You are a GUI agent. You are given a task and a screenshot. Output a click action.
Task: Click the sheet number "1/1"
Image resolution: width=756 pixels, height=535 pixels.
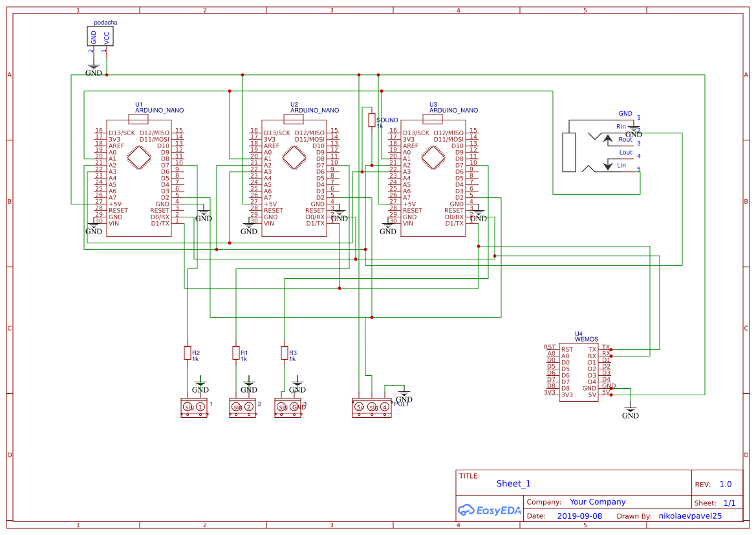click(729, 503)
